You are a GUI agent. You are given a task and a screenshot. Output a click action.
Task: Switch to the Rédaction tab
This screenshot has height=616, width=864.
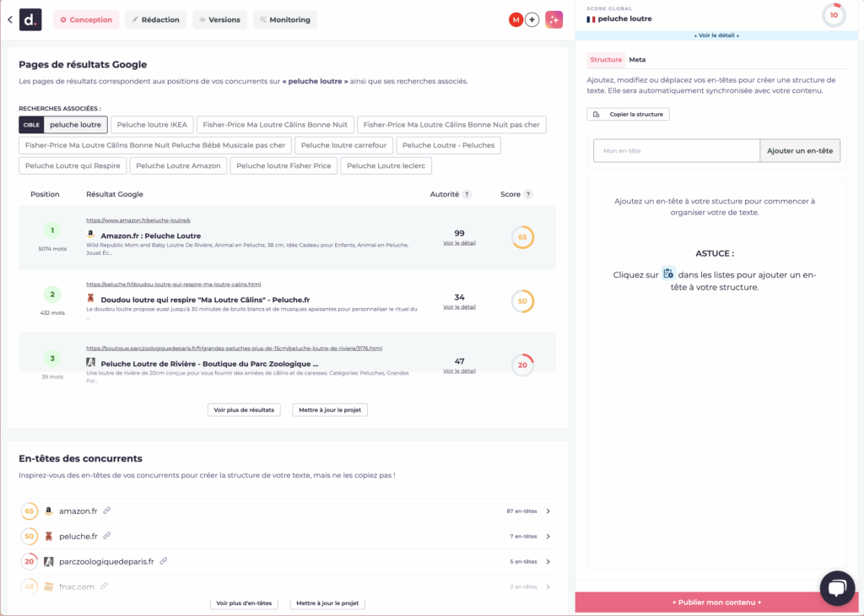pos(156,20)
